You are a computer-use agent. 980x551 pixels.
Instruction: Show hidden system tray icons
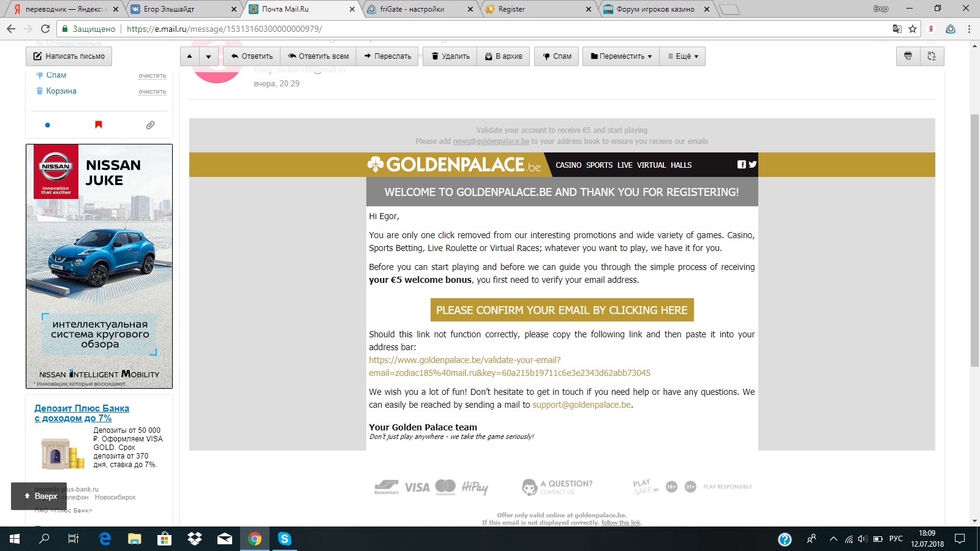(833, 539)
